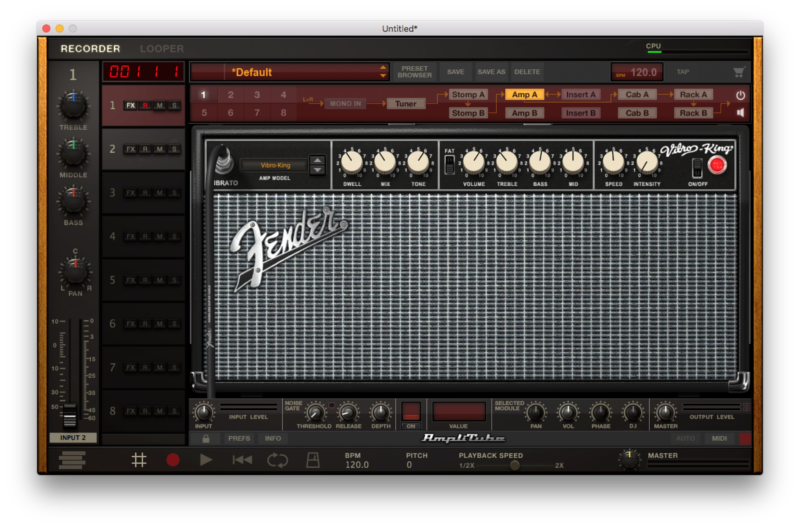Click the noise gate Depth knob
801x528 pixels.
380,412
